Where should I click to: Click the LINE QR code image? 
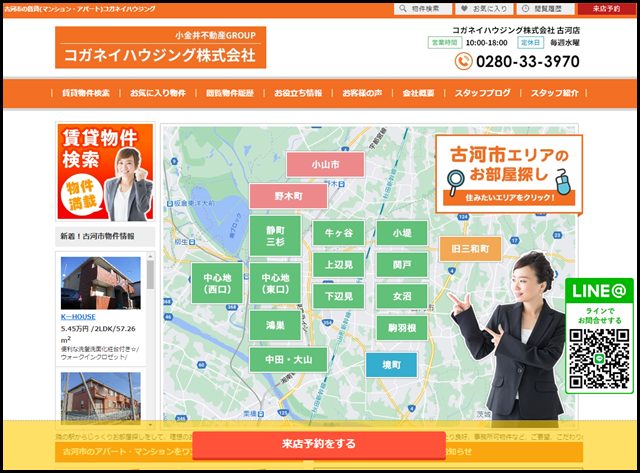tap(599, 358)
